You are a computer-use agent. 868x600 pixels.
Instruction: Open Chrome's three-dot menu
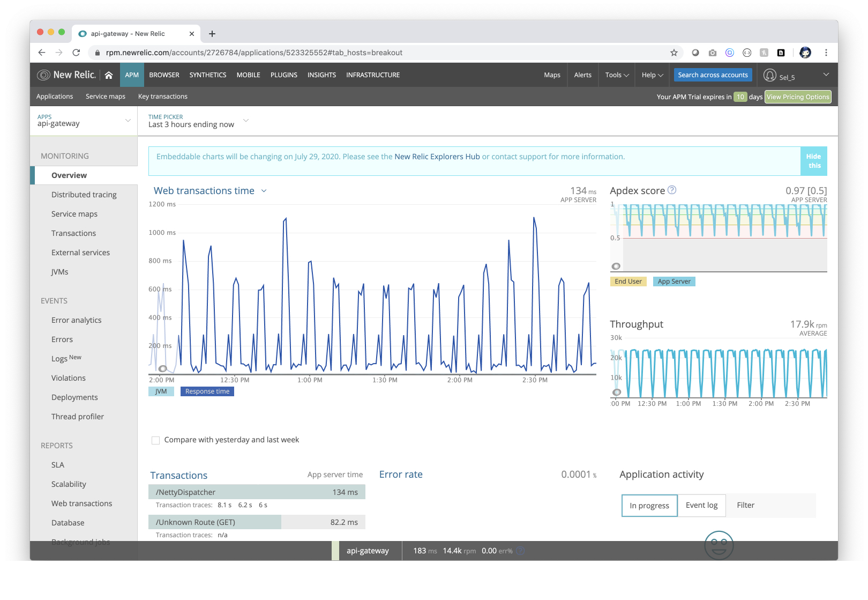[826, 53]
